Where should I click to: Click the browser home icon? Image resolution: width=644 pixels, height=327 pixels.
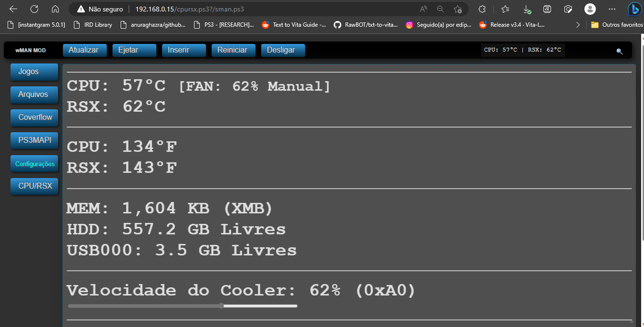point(55,9)
